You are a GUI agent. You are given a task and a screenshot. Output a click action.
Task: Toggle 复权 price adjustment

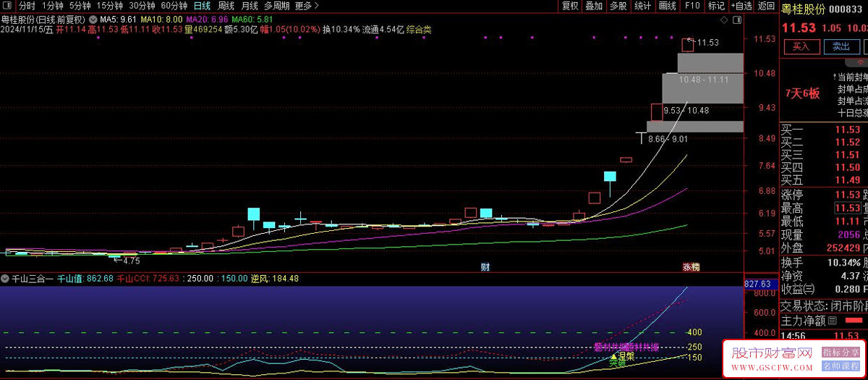click(x=570, y=6)
